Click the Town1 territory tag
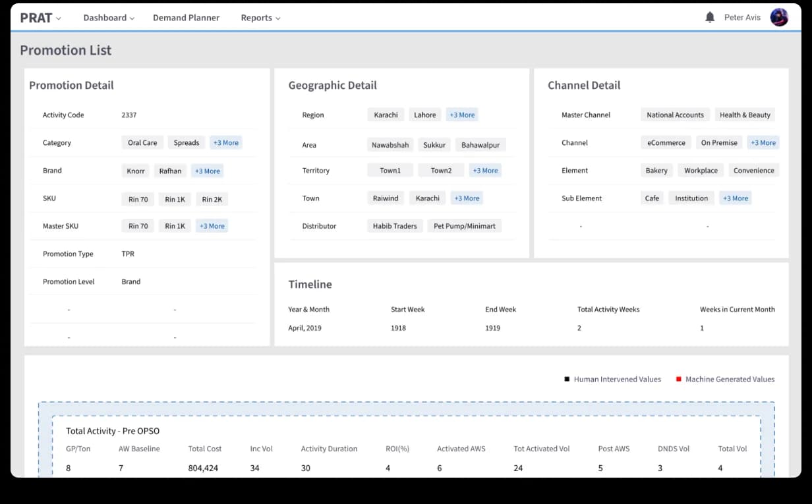Viewport: 812px width, 504px height. (x=390, y=171)
